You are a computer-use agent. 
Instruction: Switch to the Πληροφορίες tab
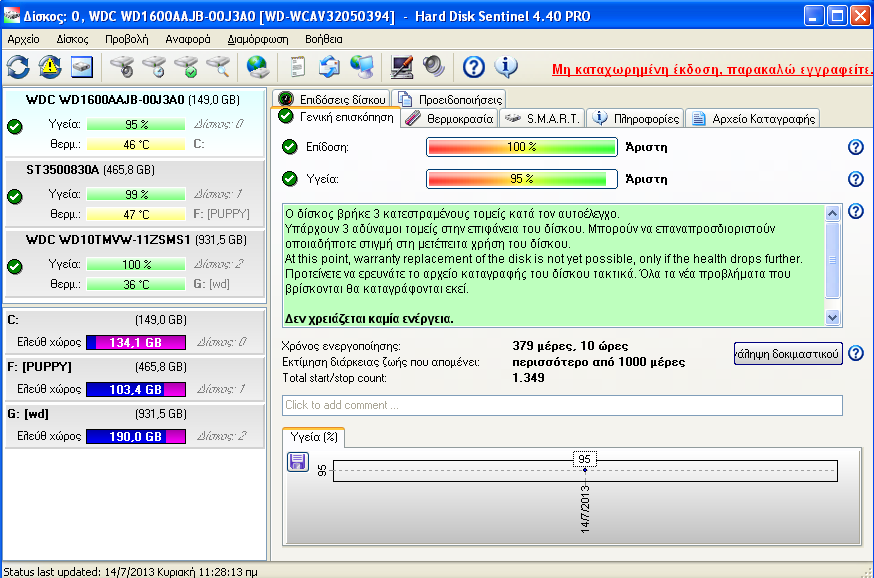point(635,119)
